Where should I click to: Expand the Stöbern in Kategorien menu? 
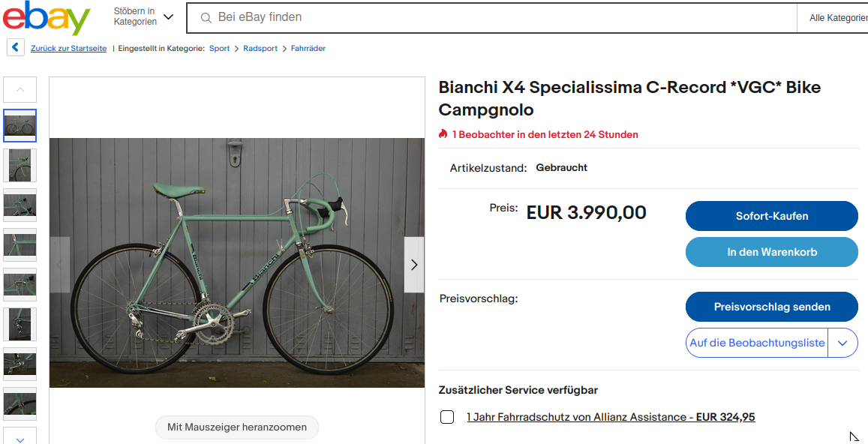(x=143, y=16)
